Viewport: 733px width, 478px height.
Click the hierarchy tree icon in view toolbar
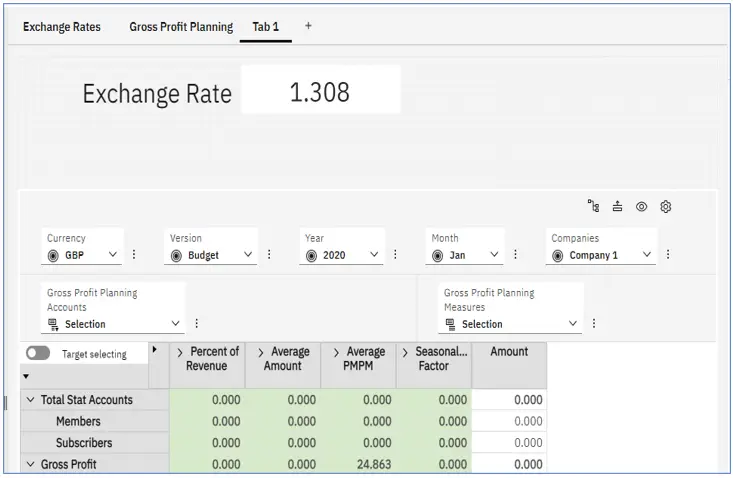[594, 207]
